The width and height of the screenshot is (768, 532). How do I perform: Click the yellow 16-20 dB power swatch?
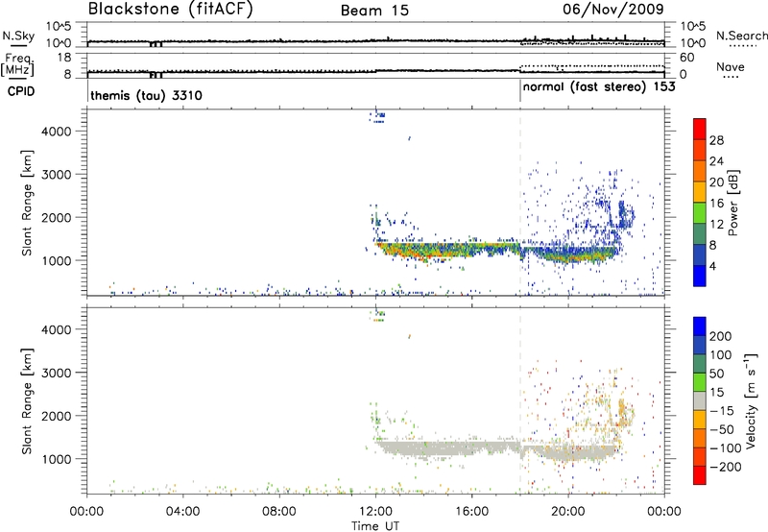tap(700, 191)
